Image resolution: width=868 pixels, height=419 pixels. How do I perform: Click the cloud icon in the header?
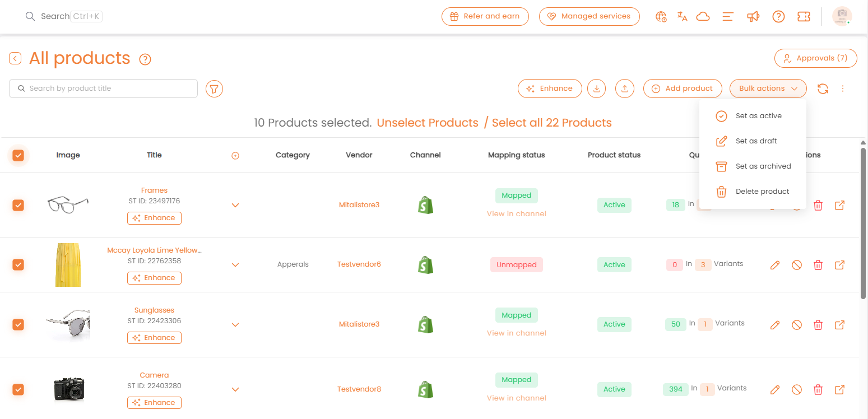click(703, 16)
